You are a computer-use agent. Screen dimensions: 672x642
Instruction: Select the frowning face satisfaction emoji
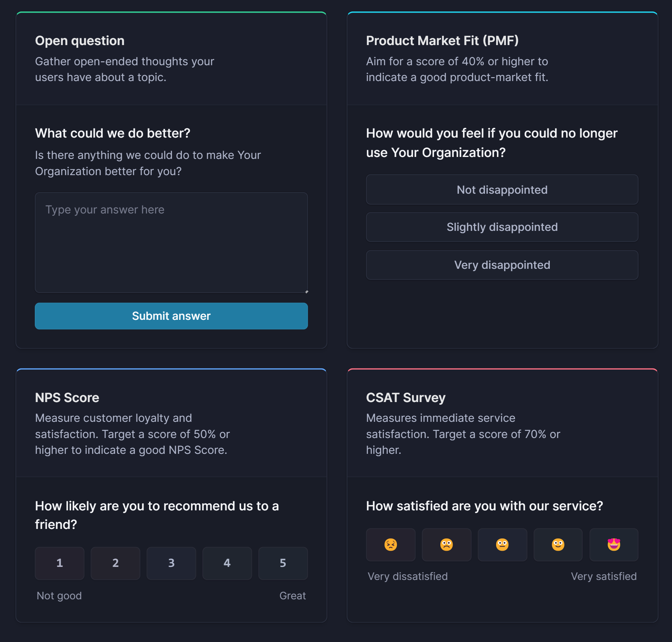(446, 545)
